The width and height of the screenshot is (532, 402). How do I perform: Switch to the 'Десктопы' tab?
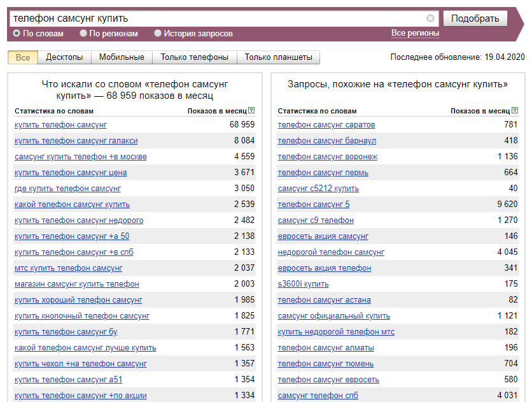[x=64, y=57]
